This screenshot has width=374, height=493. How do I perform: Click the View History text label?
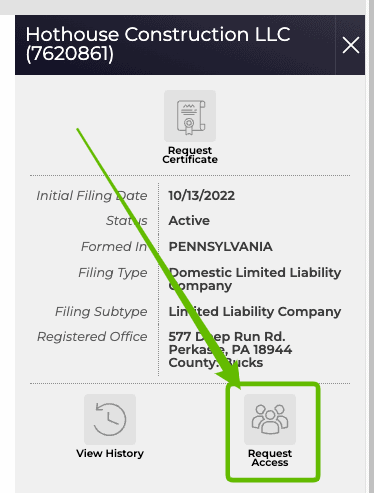(x=110, y=453)
